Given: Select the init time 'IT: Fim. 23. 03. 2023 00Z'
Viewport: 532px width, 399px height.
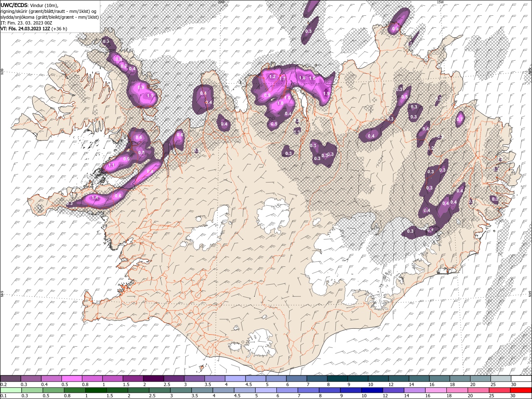Looking at the screenshot, I should pyautogui.click(x=26, y=23).
